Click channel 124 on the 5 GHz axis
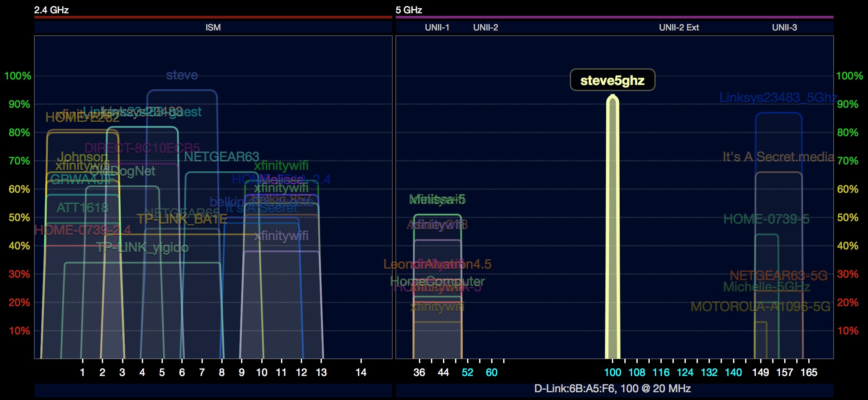Image resolution: width=868 pixels, height=400 pixels. pos(685,372)
